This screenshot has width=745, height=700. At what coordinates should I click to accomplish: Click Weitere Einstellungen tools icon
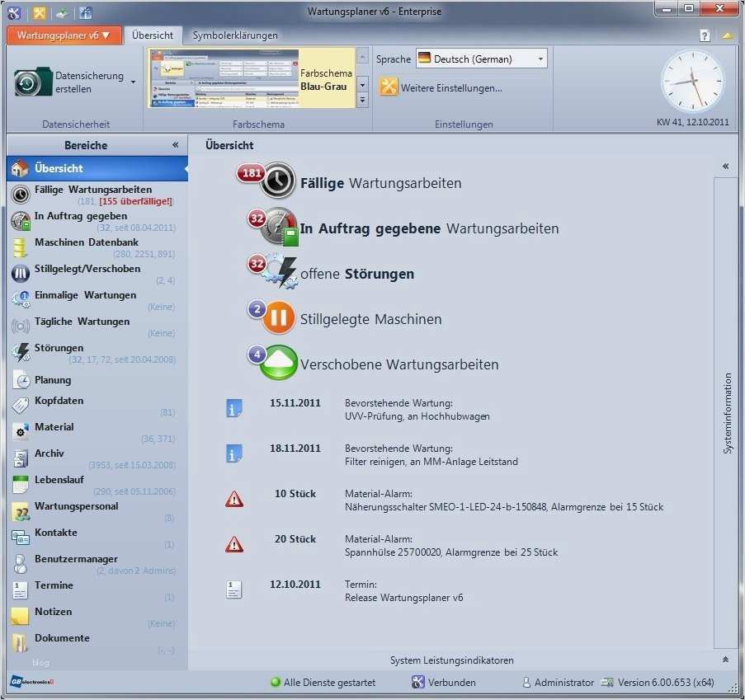pos(388,87)
